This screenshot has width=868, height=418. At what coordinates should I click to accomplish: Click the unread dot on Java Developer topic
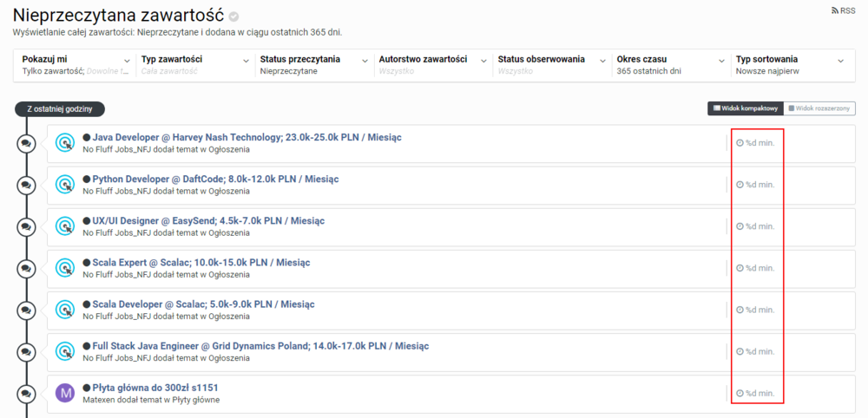click(86, 138)
